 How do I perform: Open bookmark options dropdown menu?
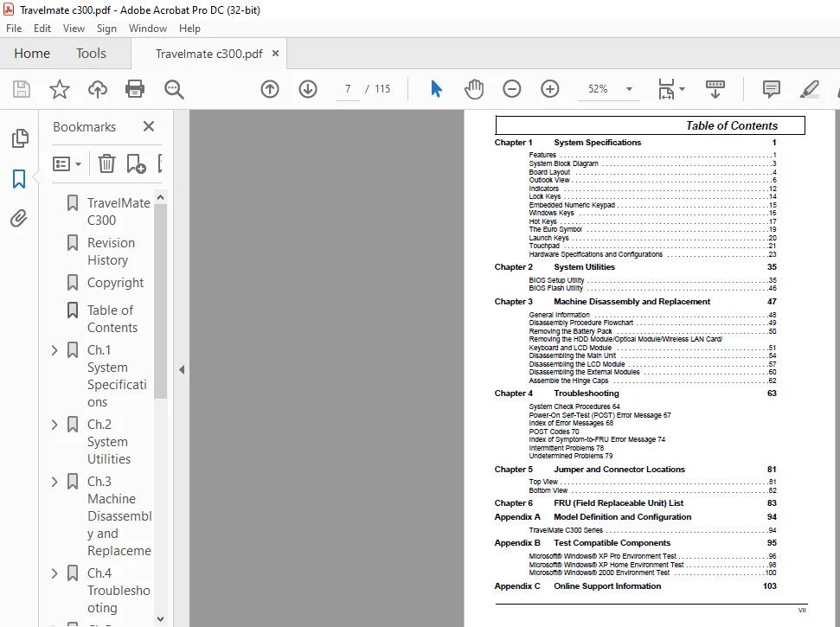pos(67,163)
